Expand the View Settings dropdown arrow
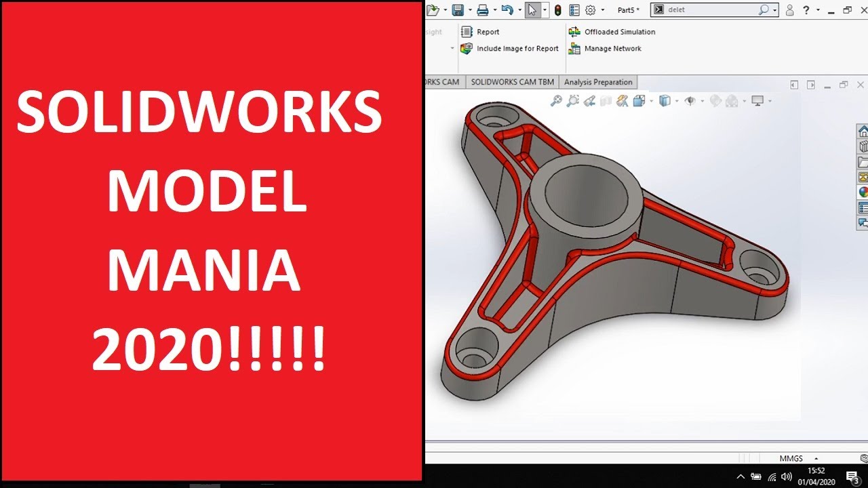 pos(770,101)
